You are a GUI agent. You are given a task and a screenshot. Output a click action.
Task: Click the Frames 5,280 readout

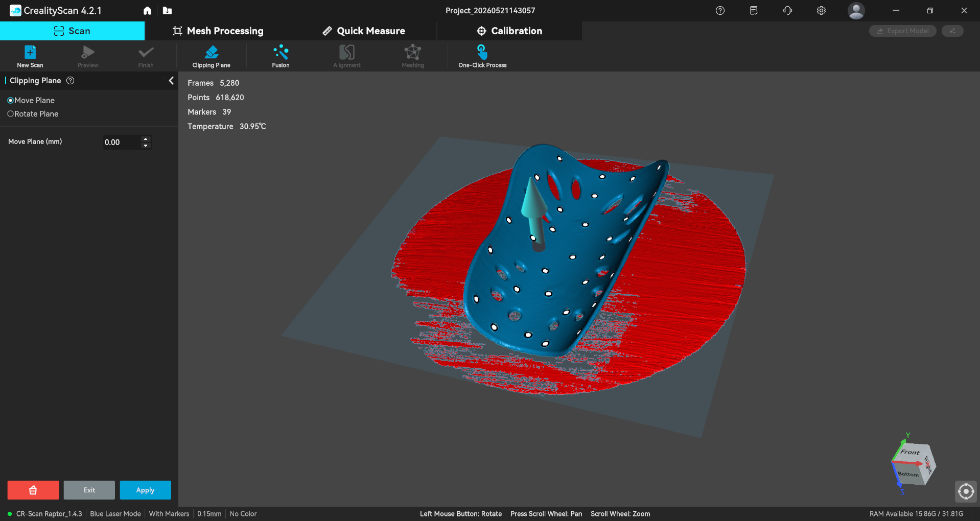pyautogui.click(x=213, y=83)
